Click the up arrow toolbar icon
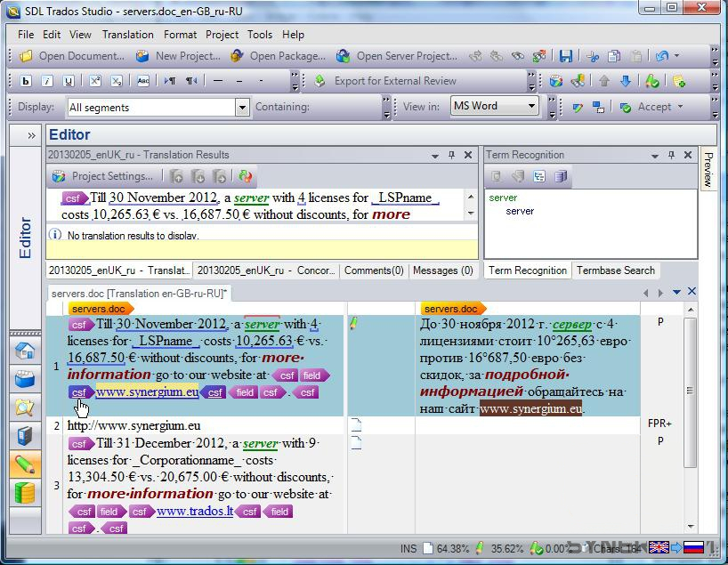Screen dimensions: 728x565 point(604,81)
